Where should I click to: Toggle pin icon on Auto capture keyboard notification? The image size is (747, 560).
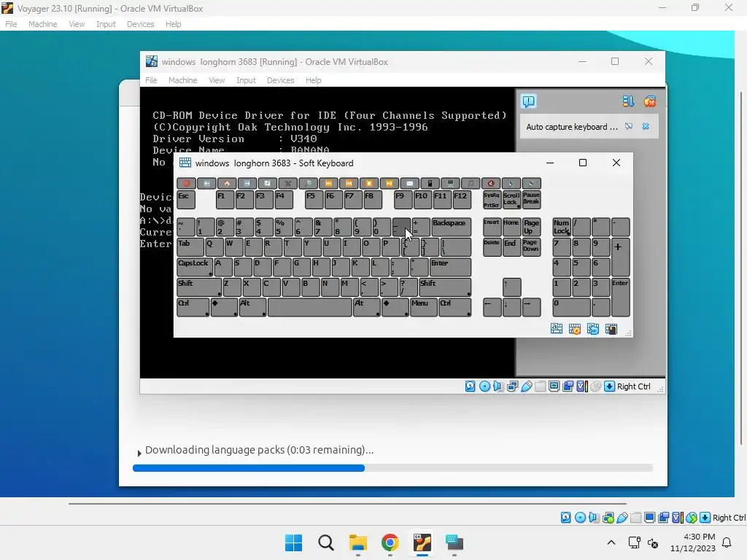click(629, 127)
